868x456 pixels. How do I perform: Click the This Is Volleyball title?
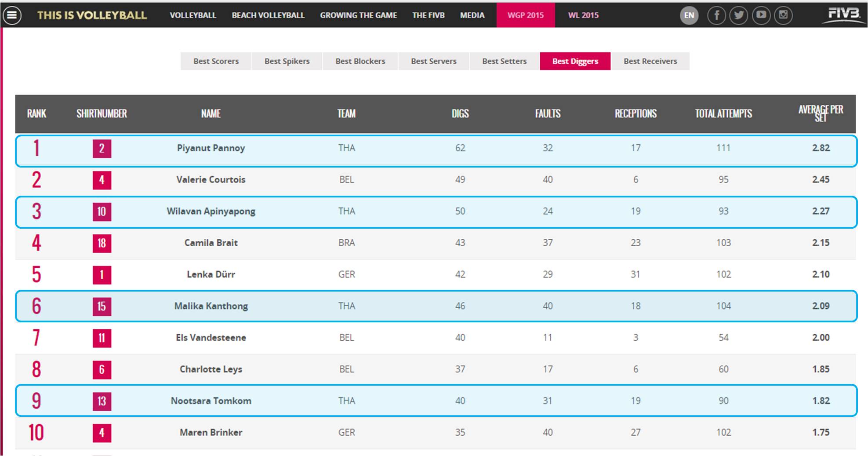pos(92,15)
